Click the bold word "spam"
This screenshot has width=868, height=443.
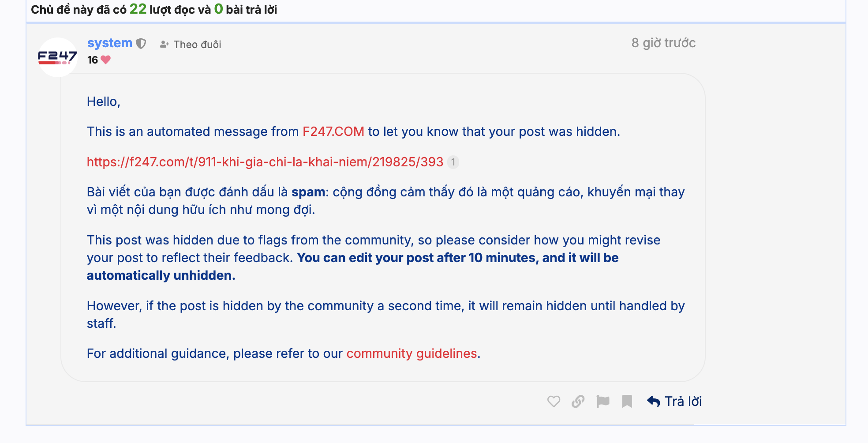[308, 192]
